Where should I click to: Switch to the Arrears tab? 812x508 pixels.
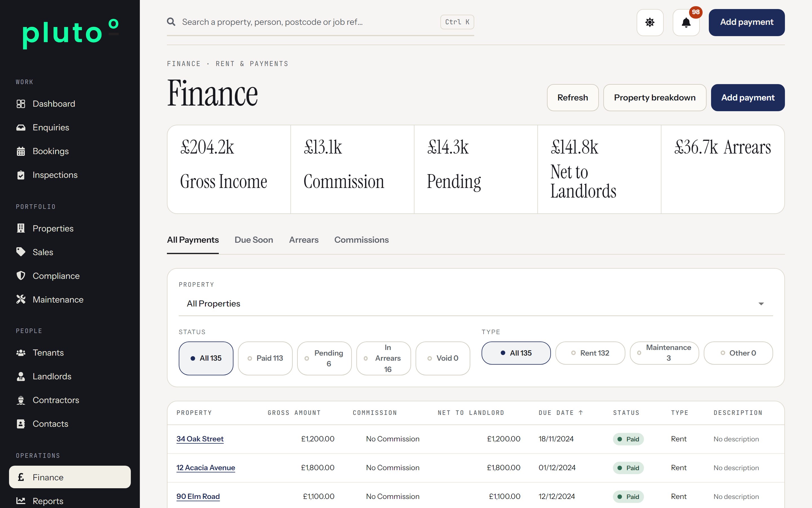point(304,240)
